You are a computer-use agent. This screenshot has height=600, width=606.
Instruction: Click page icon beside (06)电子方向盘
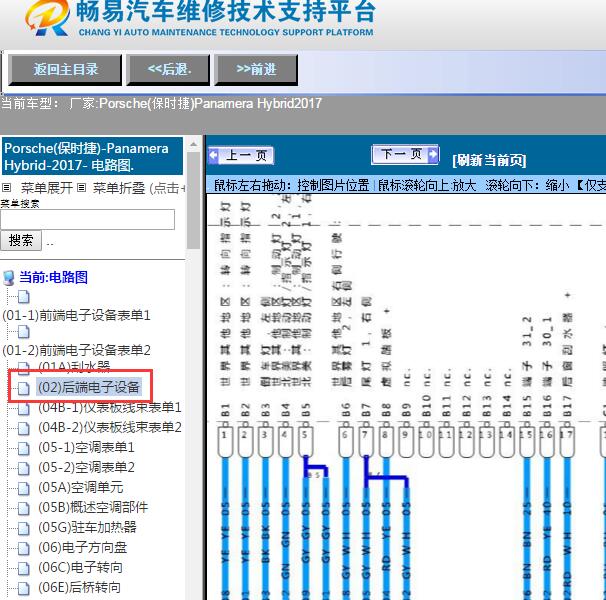pyautogui.click(x=24, y=549)
